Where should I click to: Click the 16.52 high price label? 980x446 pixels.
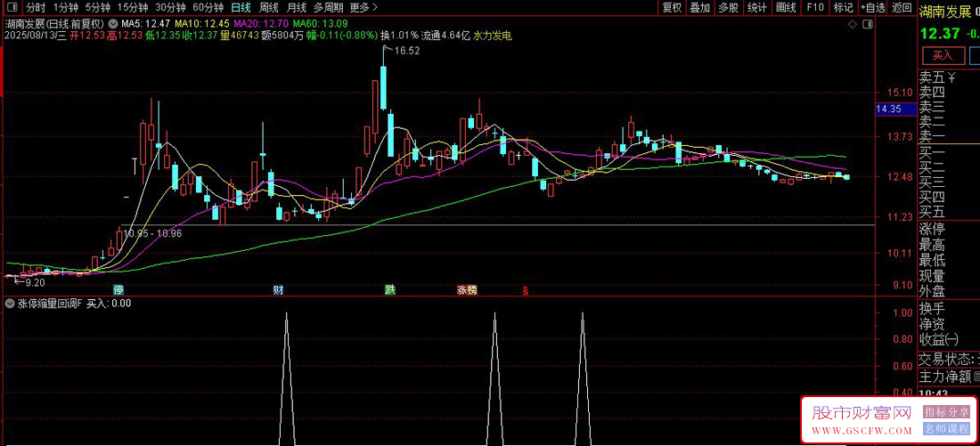click(x=406, y=52)
